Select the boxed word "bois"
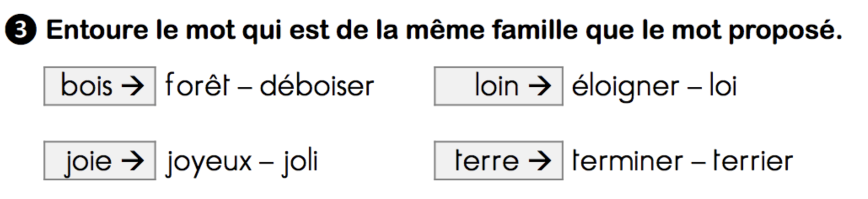868x199 pixels. [87, 86]
